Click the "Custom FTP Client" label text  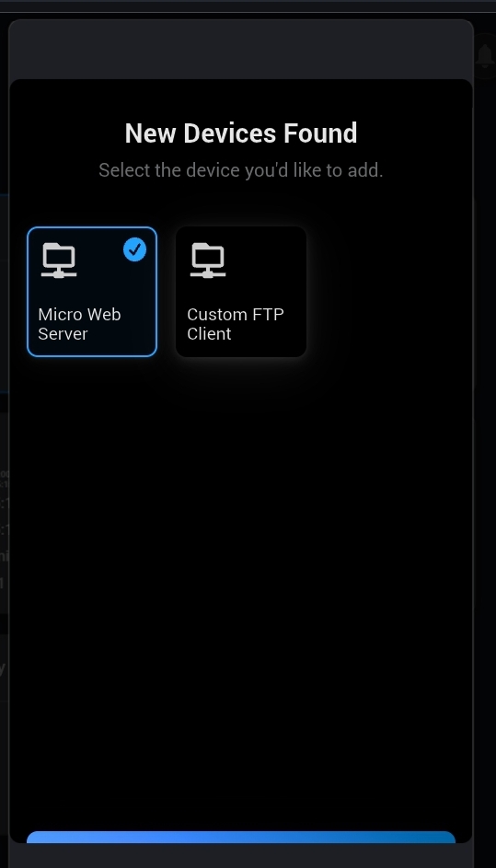pos(236,324)
